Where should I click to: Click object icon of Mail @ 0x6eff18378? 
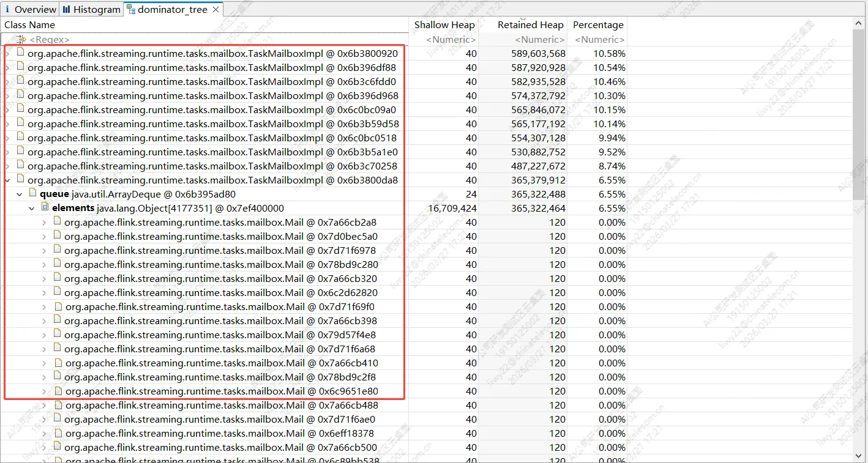point(58,433)
